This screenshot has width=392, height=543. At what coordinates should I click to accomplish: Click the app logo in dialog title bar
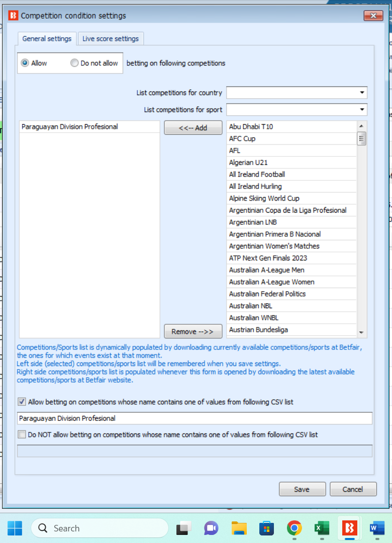coord(13,16)
